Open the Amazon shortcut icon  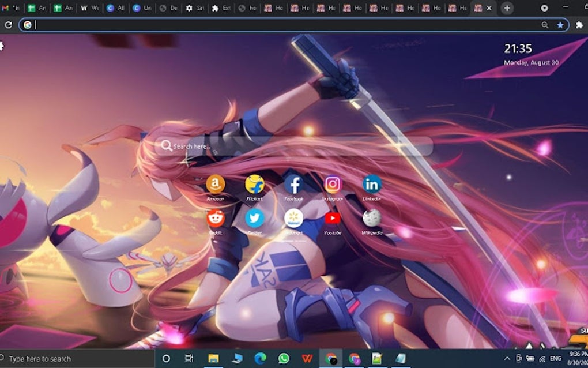(x=215, y=184)
